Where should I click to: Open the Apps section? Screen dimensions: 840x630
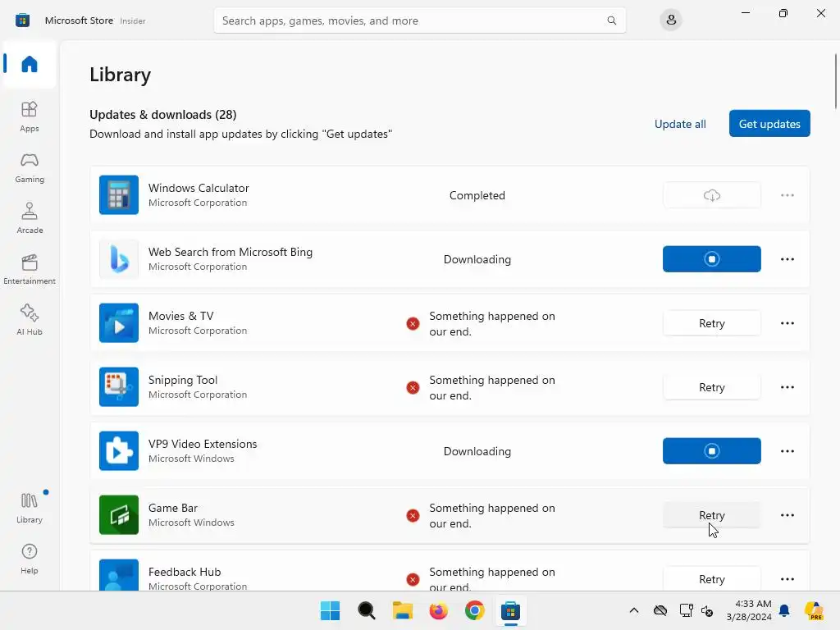point(30,116)
